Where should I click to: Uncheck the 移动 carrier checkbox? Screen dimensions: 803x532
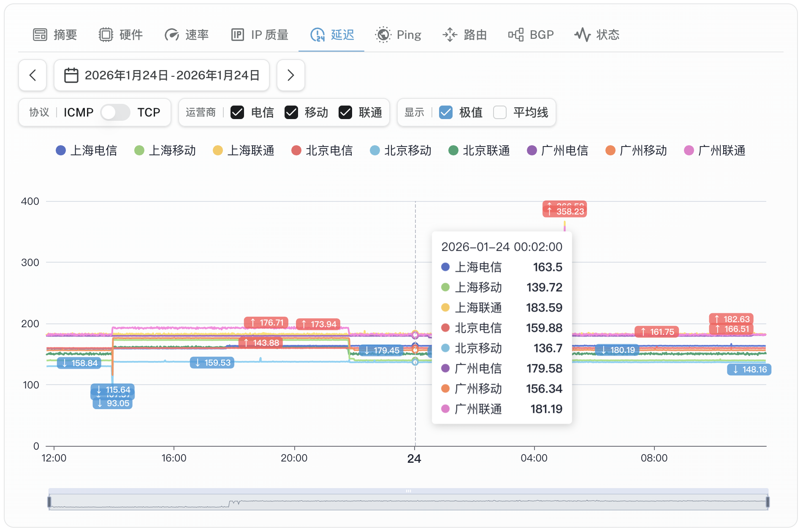291,112
